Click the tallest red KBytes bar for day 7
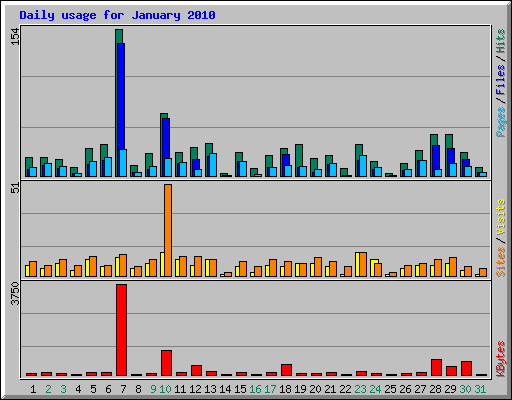This screenshot has height=400, width=512. tap(121, 330)
